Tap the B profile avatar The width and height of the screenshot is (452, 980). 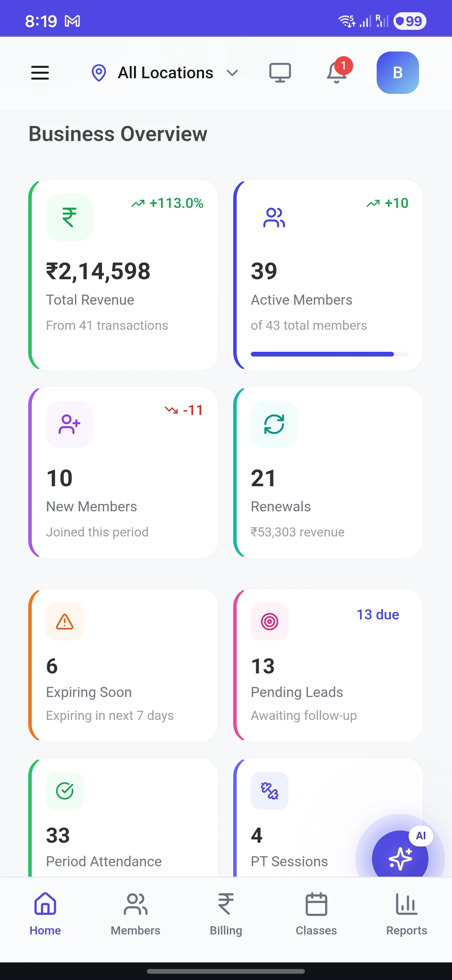pos(398,73)
